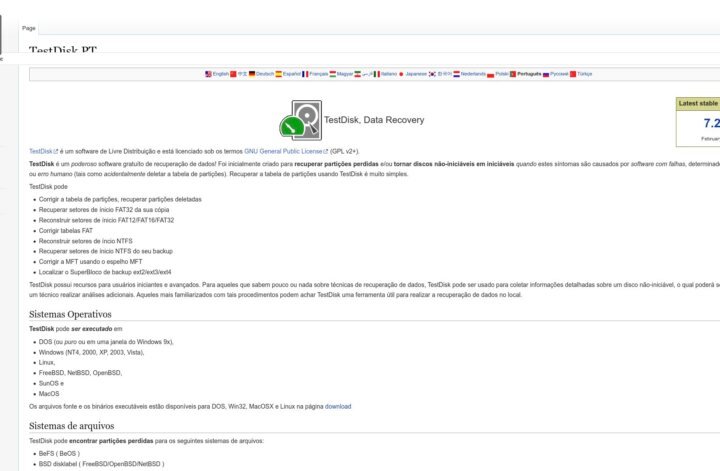Click the Polish flag icon

coord(490,74)
